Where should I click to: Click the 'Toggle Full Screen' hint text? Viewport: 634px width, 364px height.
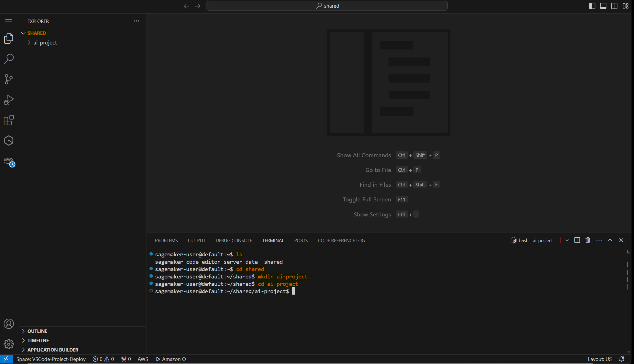[367, 199]
